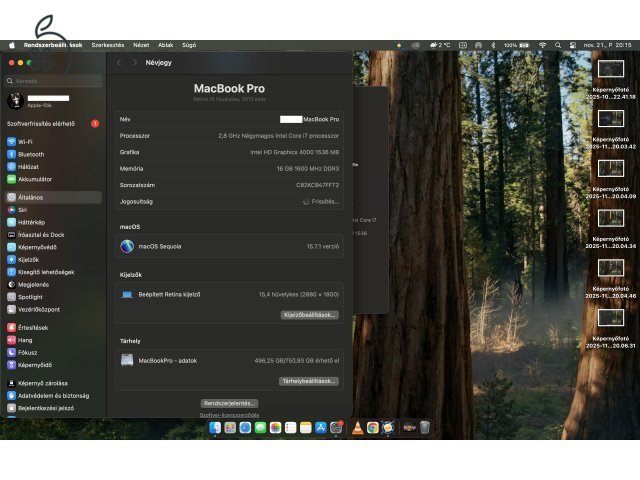
Task: Open screenshot file 2025-11...20.03.42
Action: point(611,129)
